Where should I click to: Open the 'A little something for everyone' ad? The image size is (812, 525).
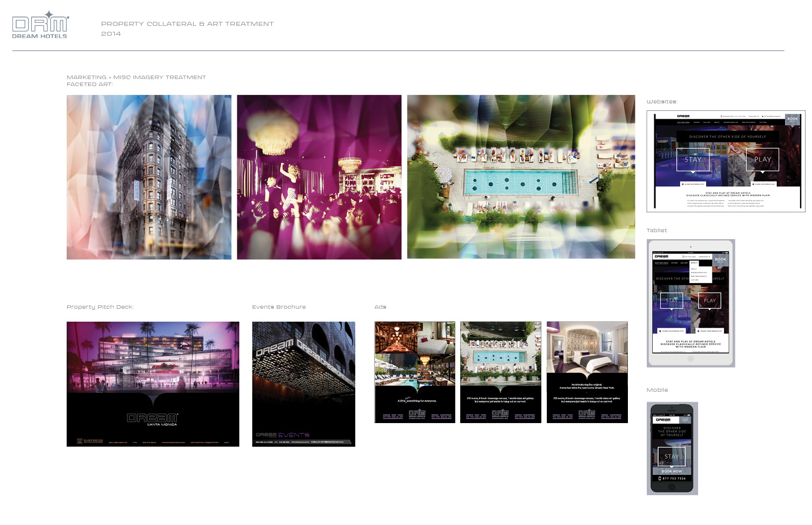pyautogui.click(x=415, y=372)
